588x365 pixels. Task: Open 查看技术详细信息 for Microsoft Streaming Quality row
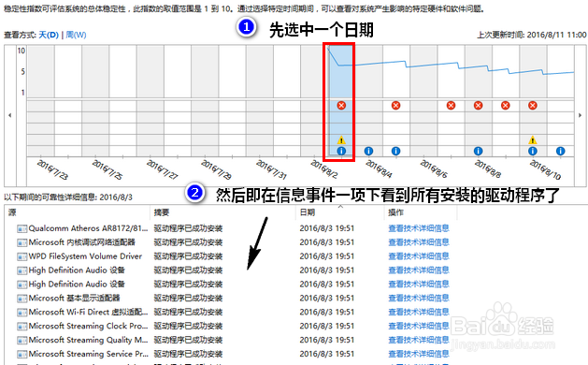click(419, 340)
